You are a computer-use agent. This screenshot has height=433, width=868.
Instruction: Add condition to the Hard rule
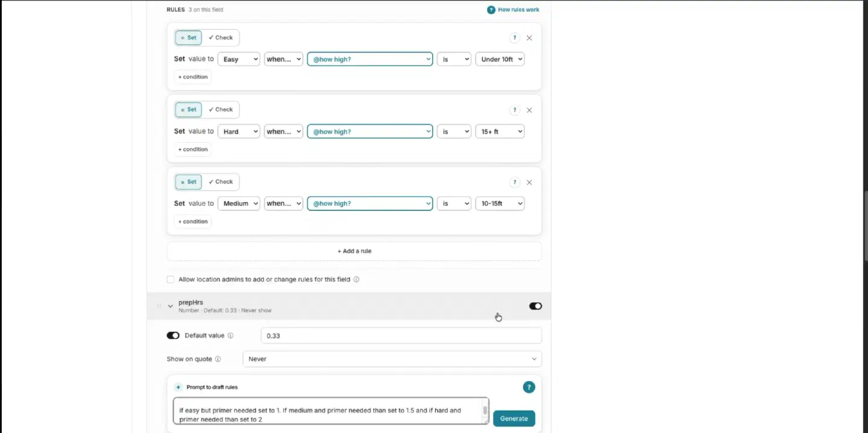pyautogui.click(x=193, y=149)
